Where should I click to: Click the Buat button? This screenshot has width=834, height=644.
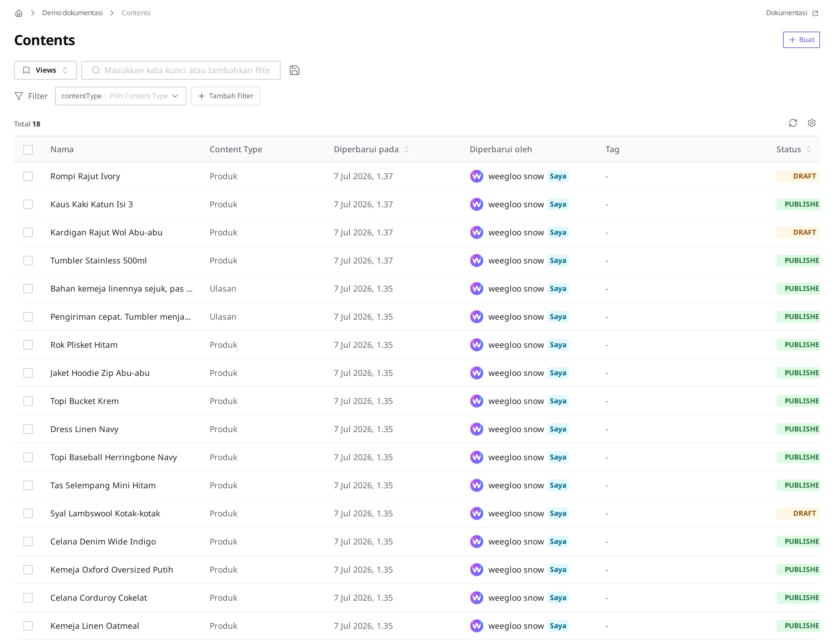pyautogui.click(x=801, y=40)
